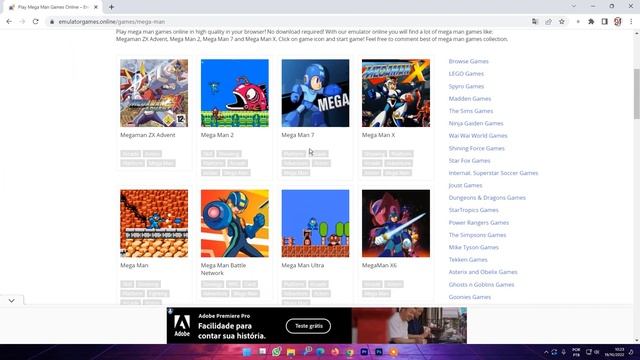Open File Explorer from the taskbar

[x=291, y=352]
